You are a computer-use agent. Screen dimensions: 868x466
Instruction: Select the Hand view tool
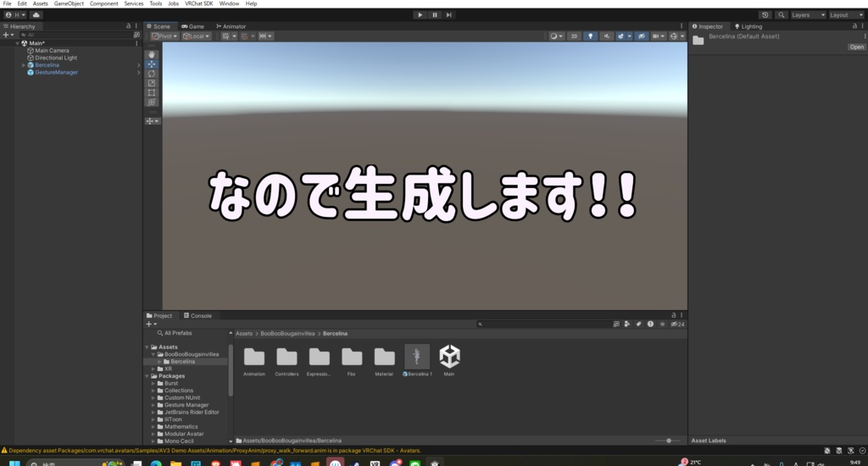tap(151, 54)
